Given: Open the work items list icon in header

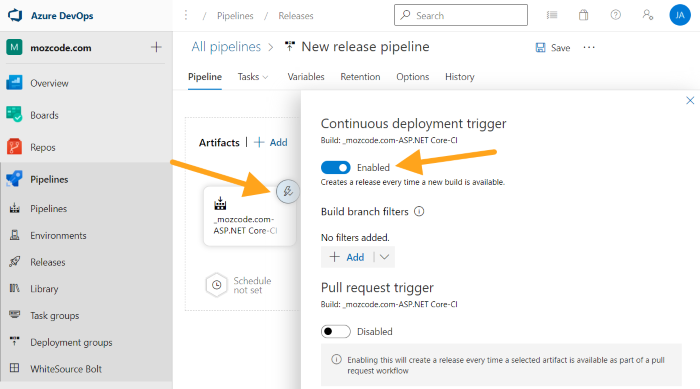Looking at the screenshot, I should tap(552, 15).
